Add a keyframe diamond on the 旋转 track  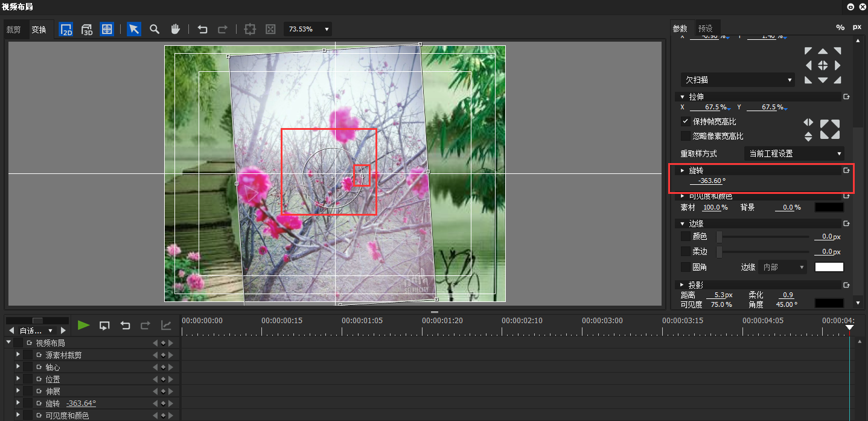point(162,403)
